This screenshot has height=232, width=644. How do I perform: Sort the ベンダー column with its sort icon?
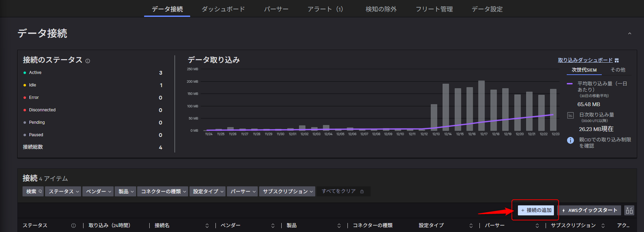pos(273,225)
